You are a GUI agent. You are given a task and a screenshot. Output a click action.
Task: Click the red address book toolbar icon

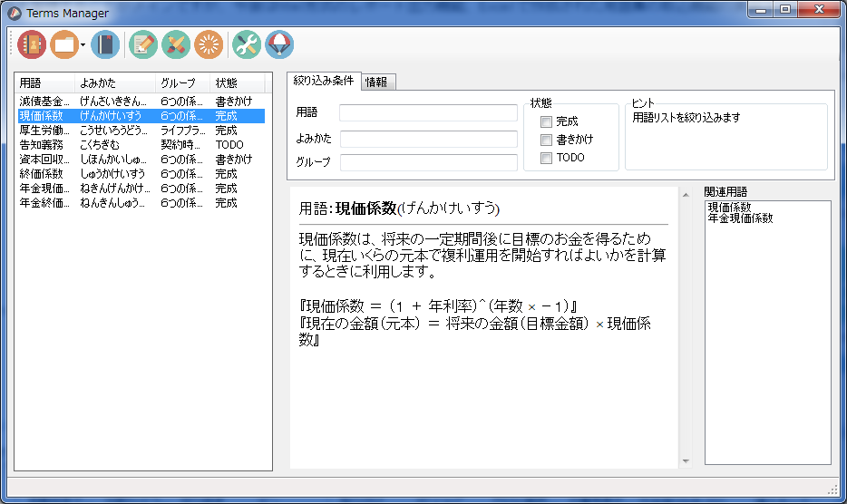point(32,44)
